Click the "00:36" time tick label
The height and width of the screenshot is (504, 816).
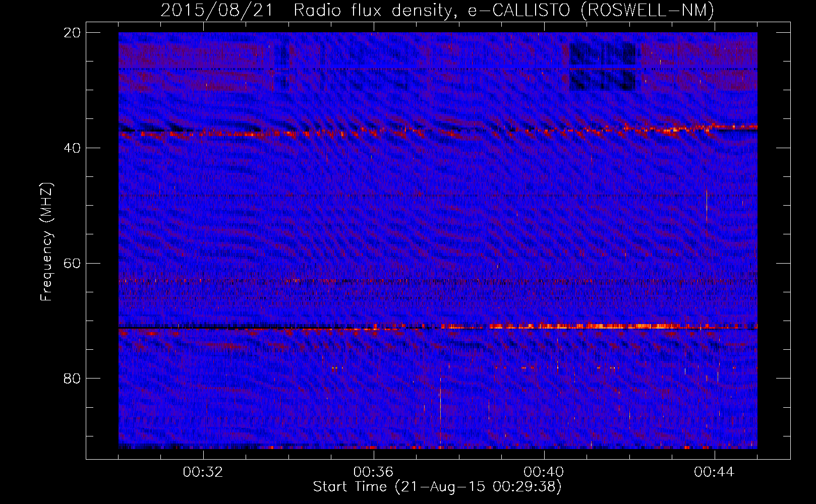374,472
